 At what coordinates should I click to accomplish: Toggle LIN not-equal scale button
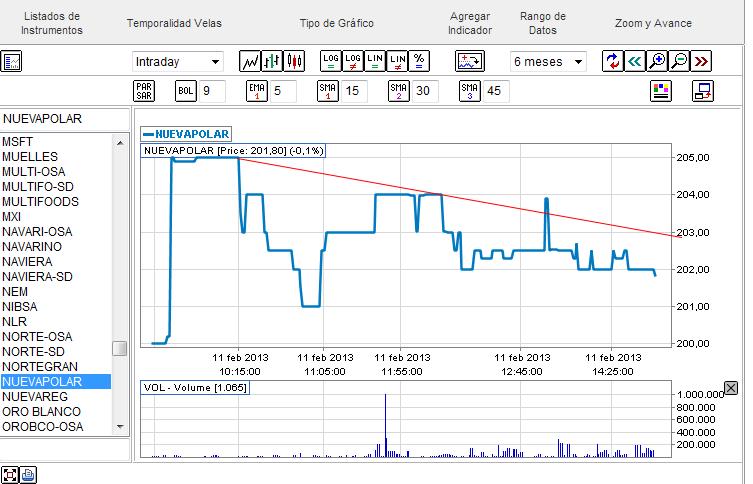pos(397,61)
